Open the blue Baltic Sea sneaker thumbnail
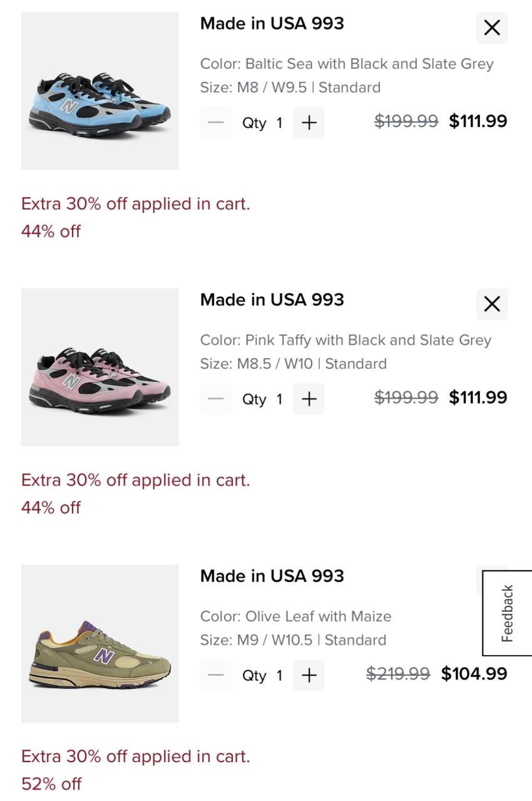 pos(100,91)
